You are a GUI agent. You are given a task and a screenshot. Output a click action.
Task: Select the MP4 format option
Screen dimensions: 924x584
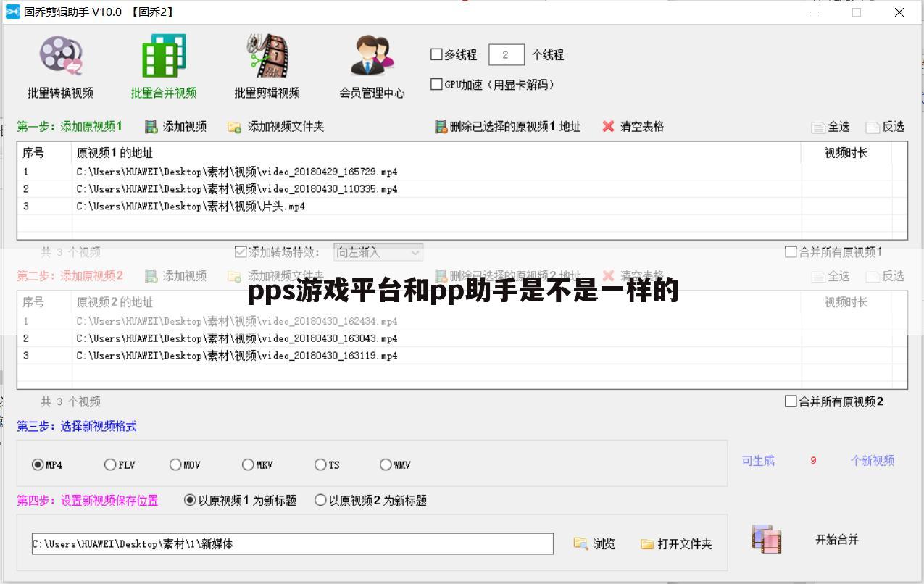[x=38, y=464]
